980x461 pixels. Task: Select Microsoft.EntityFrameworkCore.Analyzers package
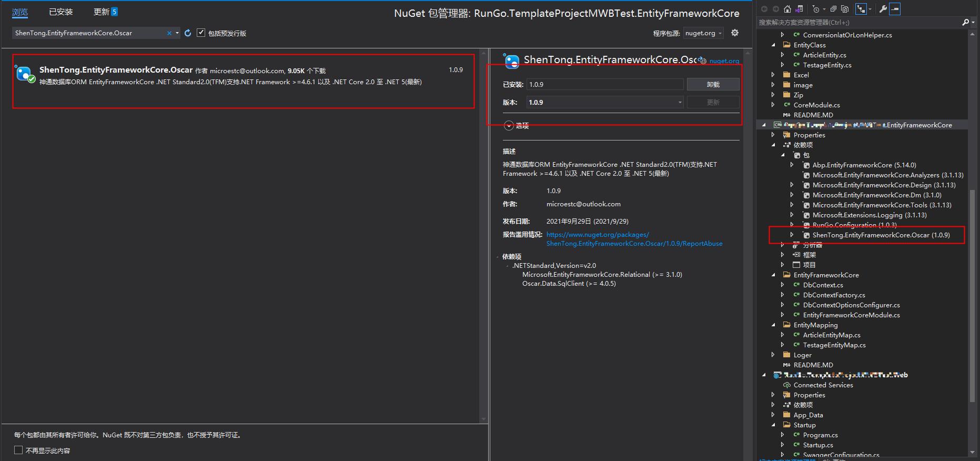(888, 175)
